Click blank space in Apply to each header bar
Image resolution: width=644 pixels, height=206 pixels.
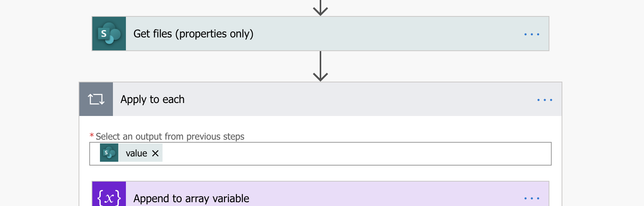click(359, 99)
